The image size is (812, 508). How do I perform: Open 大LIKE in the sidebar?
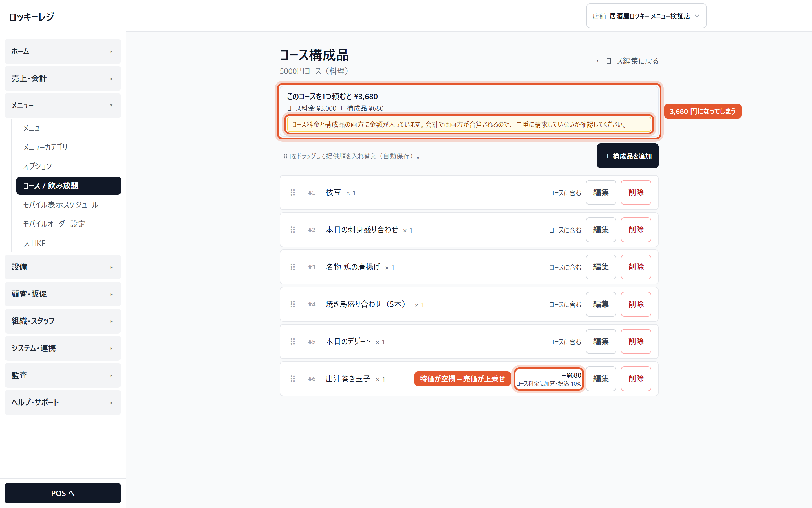coord(69,243)
